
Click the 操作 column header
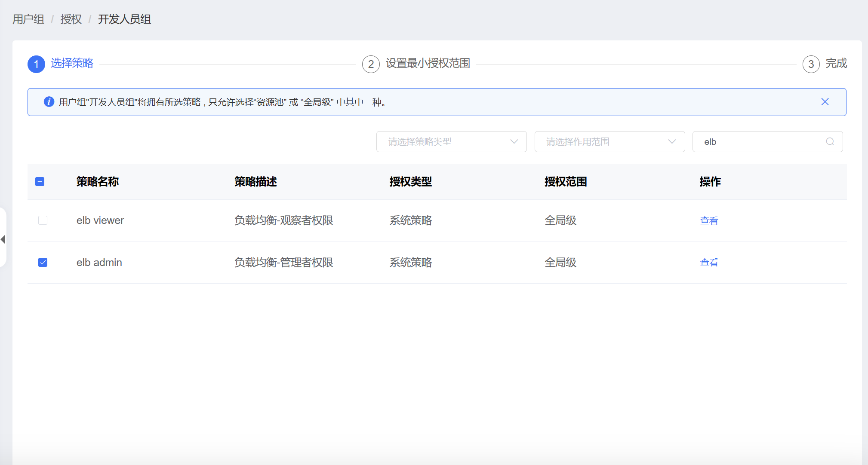pyautogui.click(x=710, y=182)
